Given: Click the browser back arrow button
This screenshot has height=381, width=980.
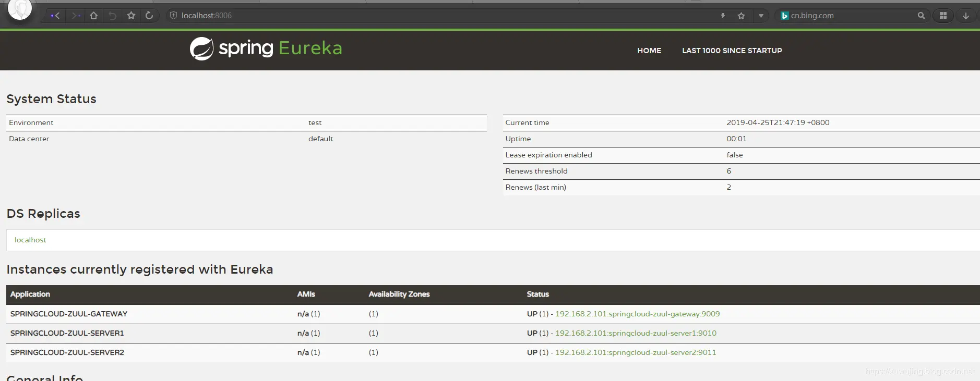Looking at the screenshot, I should pos(55,16).
